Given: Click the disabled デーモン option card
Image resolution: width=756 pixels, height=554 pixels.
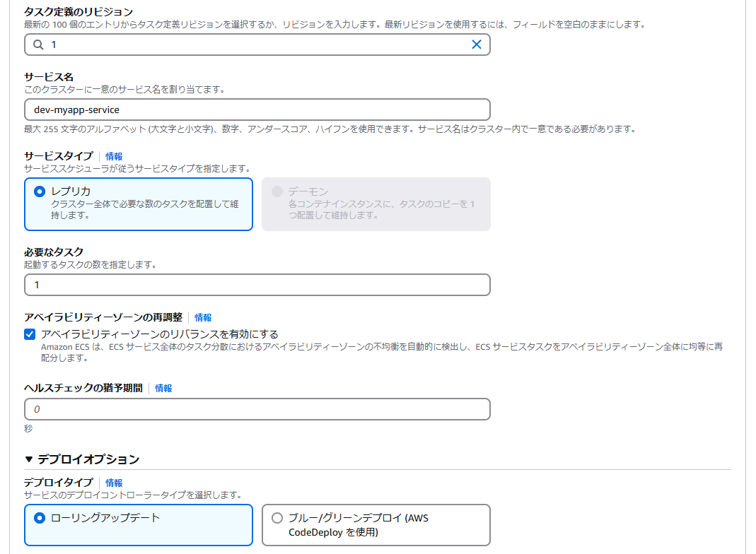Looking at the screenshot, I should [375, 202].
